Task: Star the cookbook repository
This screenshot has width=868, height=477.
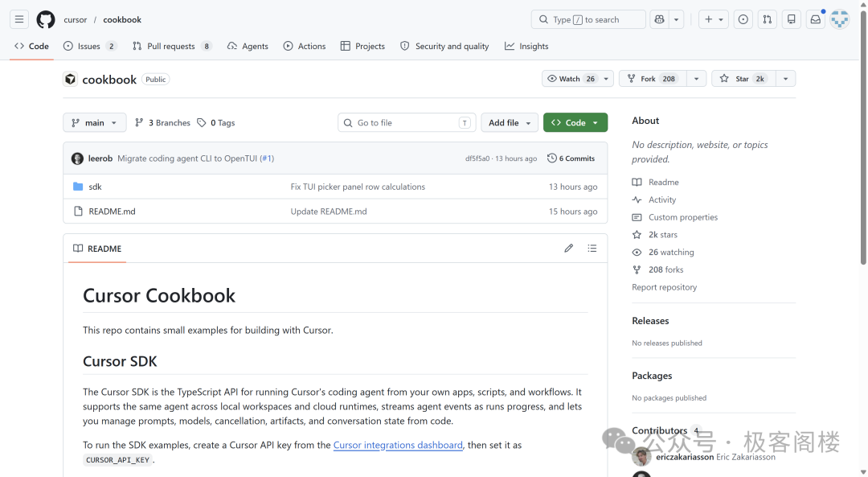Action: pyautogui.click(x=743, y=79)
